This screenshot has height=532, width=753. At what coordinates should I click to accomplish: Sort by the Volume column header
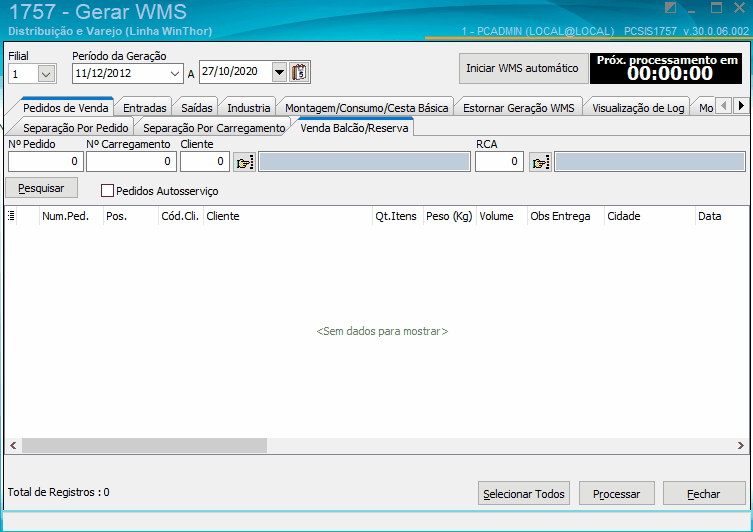click(501, 216)
